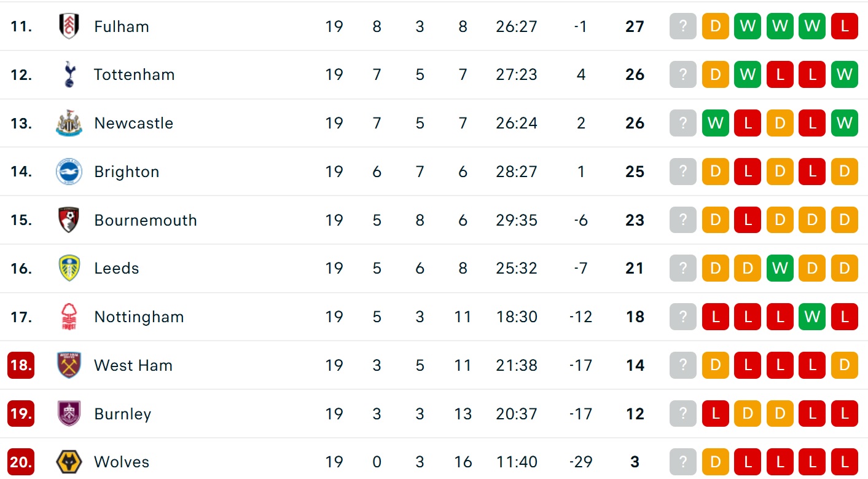868x479 pixels.
Task: Open the Tottenham team link
Action: (134, 75)
